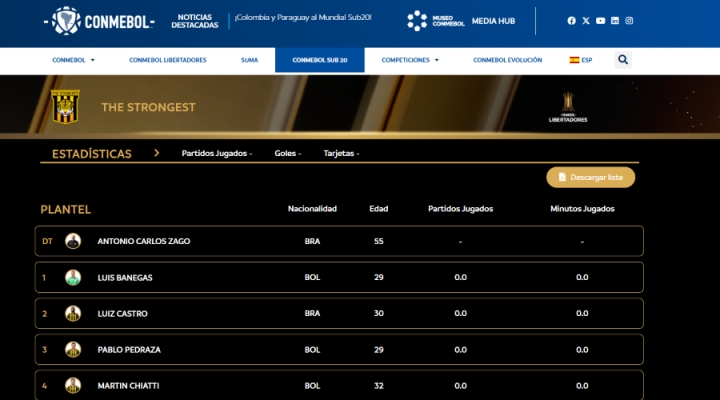720x400 pixels.
Task: Select the CONMEBOL Sub 20 tab
Action: tap(320, 60)
